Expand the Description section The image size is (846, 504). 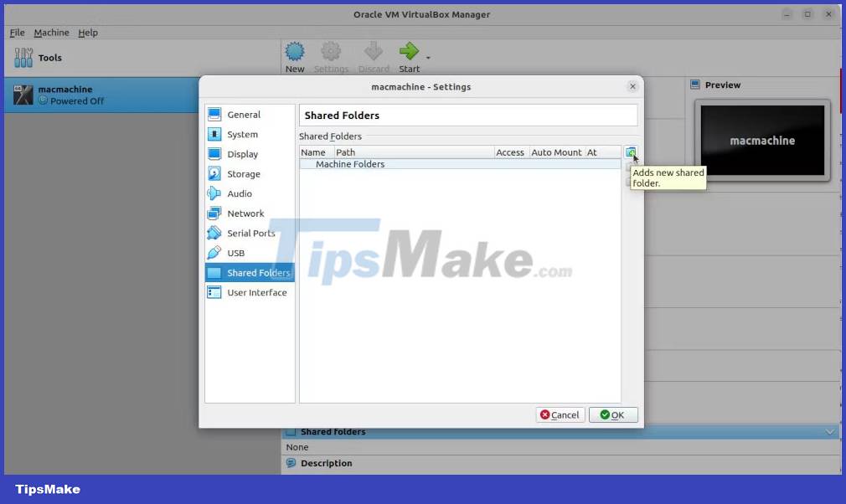pyautogui.click(x=326, y=463)
